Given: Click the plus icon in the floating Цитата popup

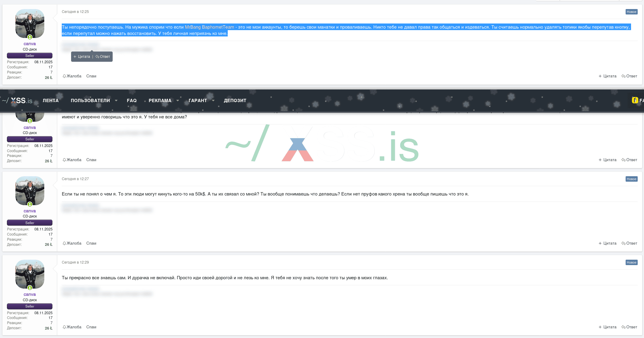Looking at the screenshot, I should 75,56.
